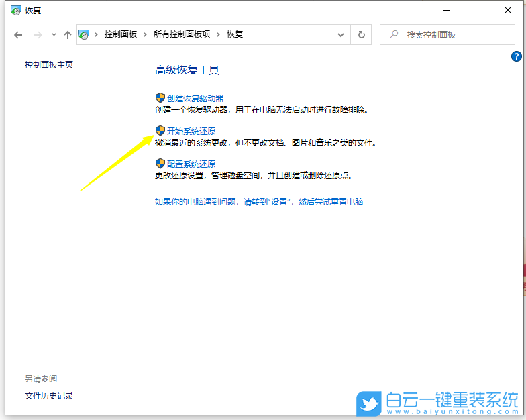
Task: Go up one folder level arrow
Action: pyautogui.click(x=67, y=35)
